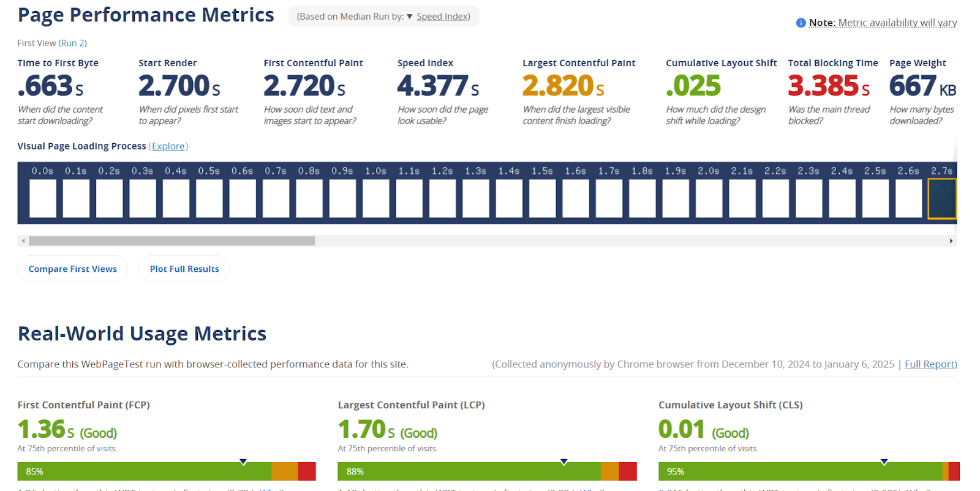Select the highlighted 2.7s filmstrip frame
Image resolution: width=980 pixels, height=491 pixels.
click(942, 198)
